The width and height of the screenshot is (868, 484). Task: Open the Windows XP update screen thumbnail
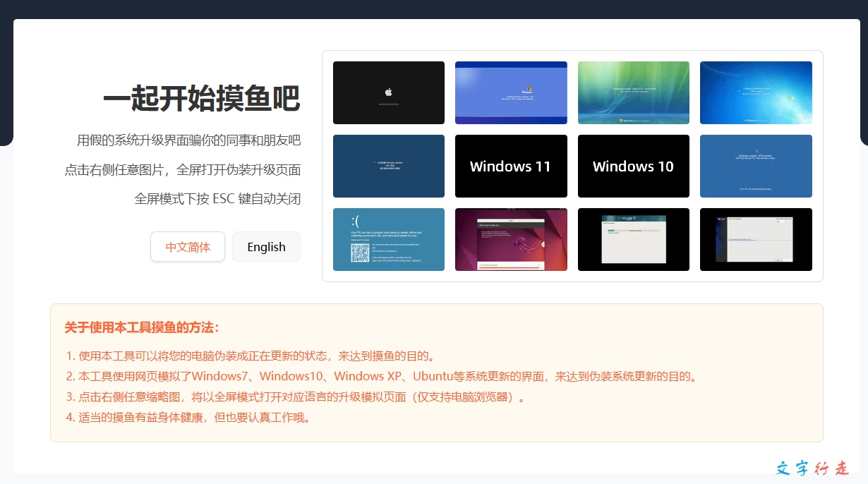(511, 92)
